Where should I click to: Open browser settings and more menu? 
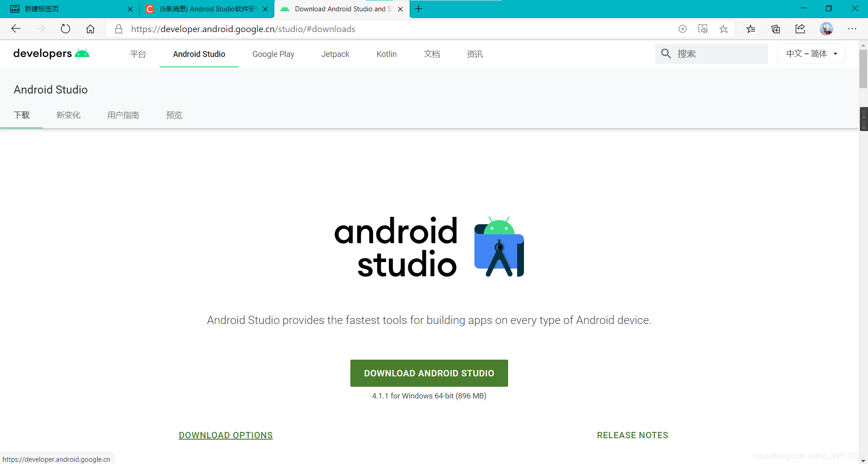tap(852, 29)
